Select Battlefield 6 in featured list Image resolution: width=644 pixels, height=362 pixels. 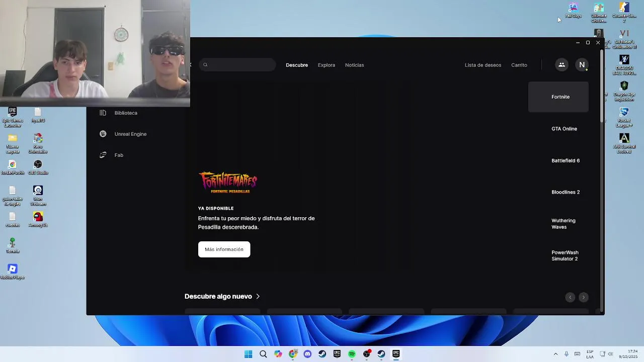tap(558, 160)
